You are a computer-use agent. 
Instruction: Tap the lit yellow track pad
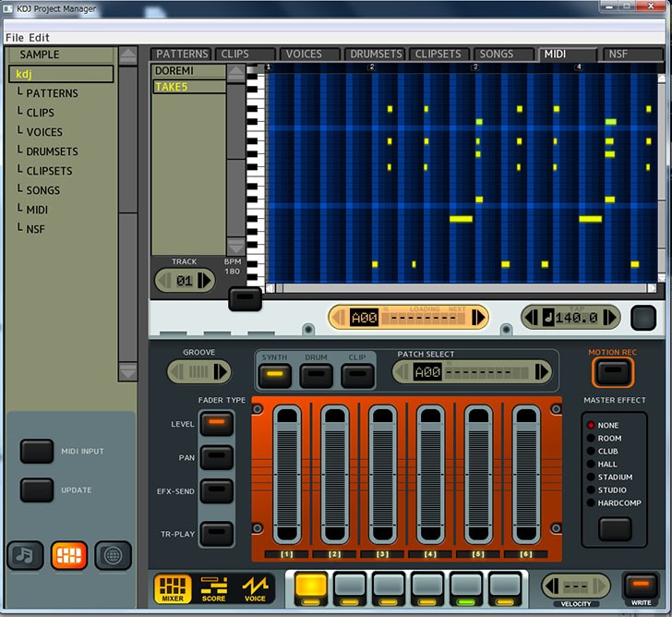[311, 588]
